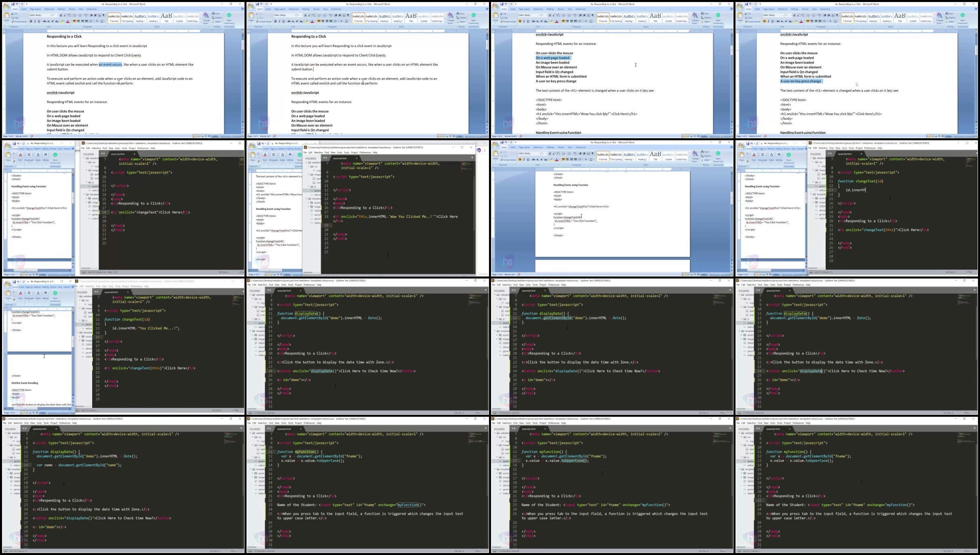Switch to Insert tab in frame highlighting 'an event occurs'

point(23,9)
